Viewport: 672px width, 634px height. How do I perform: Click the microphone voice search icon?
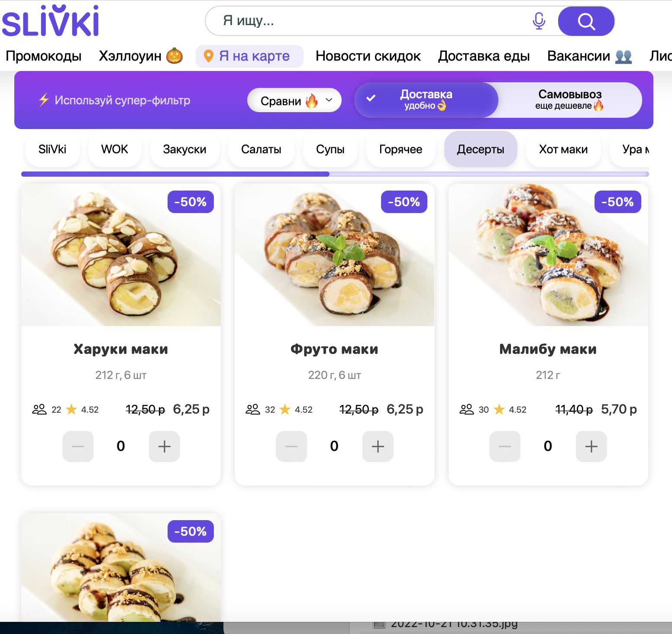[539, 21]
